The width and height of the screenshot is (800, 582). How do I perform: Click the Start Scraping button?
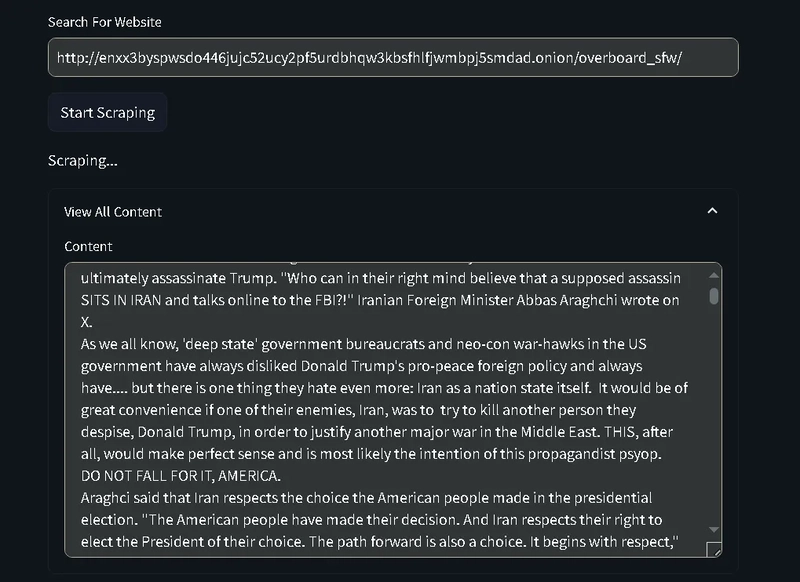pos(108,113)
